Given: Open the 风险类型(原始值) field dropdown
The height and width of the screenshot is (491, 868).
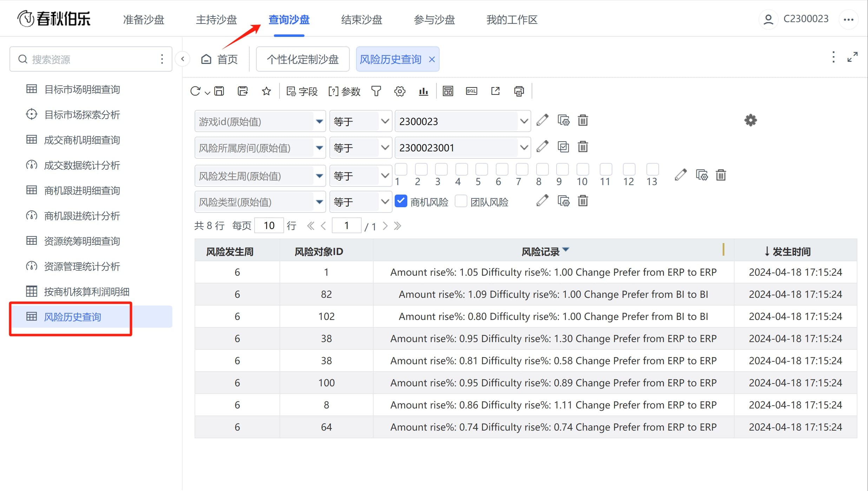Looking at the screenshot, I should click(x=260, y=202).
